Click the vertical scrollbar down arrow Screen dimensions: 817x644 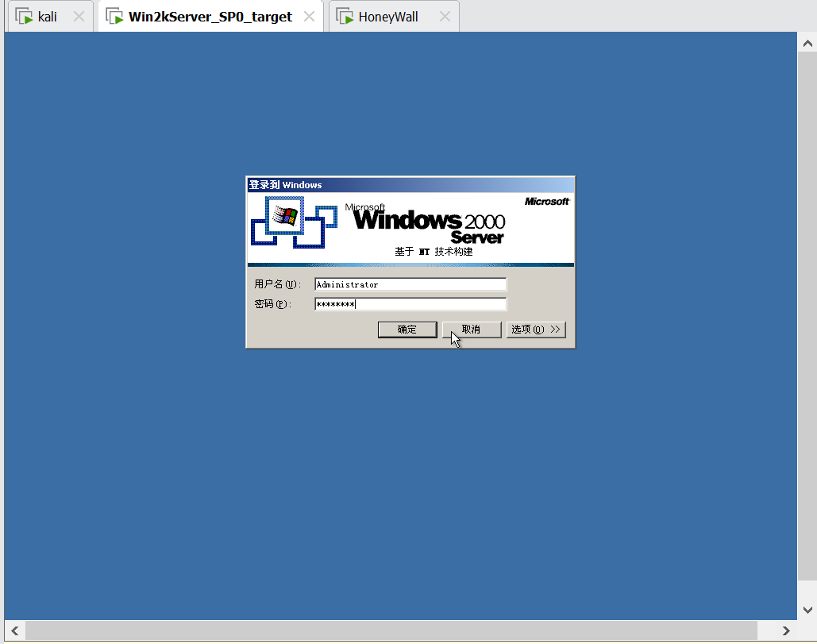click(x=807, y=610)
